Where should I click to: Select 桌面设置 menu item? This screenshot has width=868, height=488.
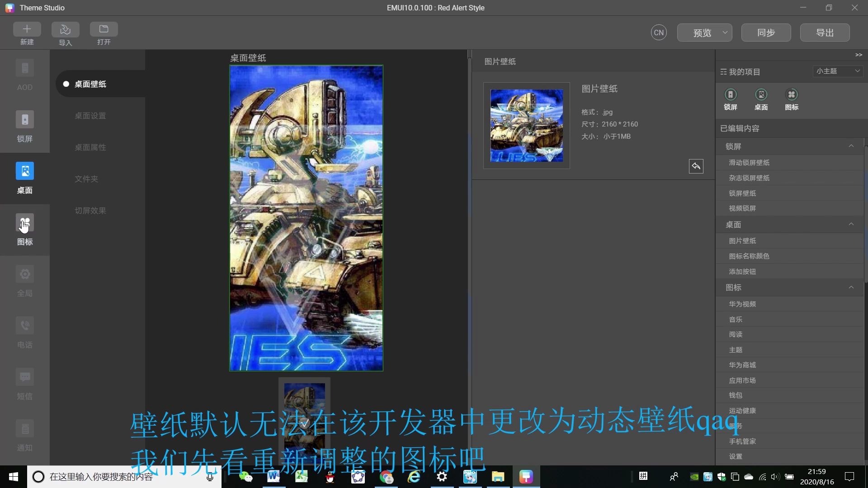click(x=90, y=116)
